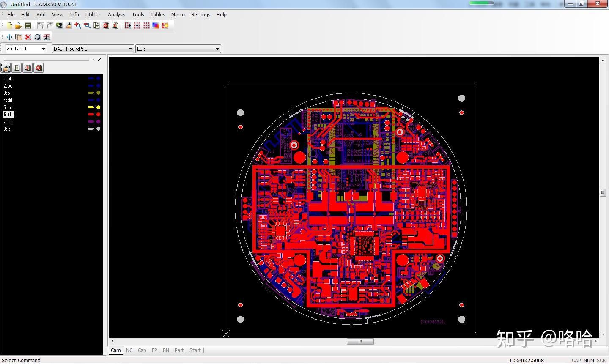The height and width of the screenshot is (364, 609).
Task: Close the layer panel with X button
Action: [100, 60]
